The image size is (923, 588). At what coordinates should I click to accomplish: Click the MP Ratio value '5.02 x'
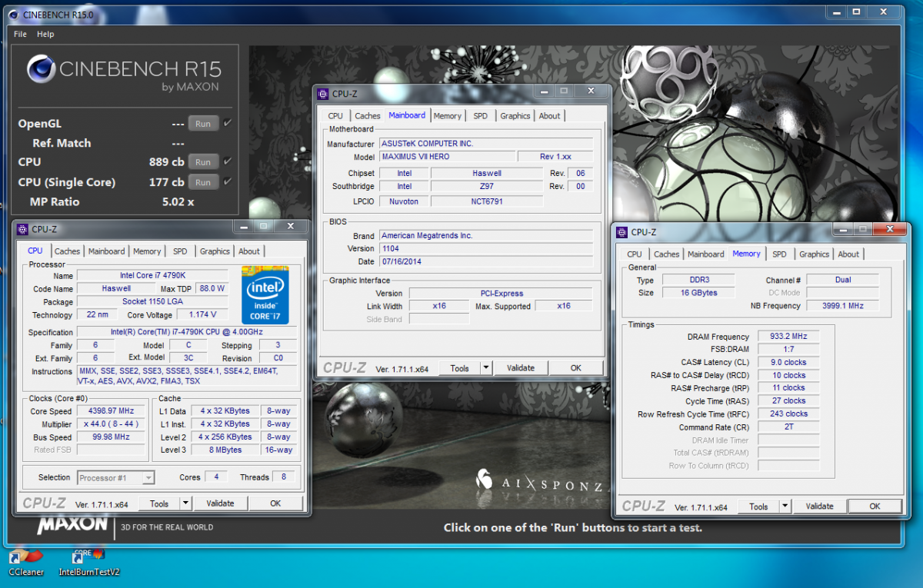pos(178,202)
